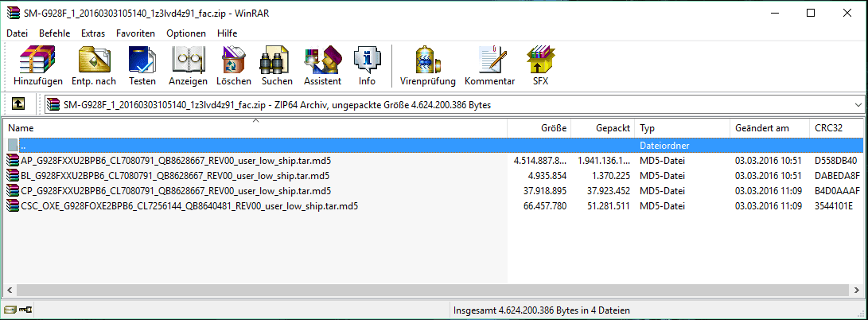The width and height of the screenshot is (868, 320).
Task: Select the parent folder '..' row
Action: pos(435,146)
